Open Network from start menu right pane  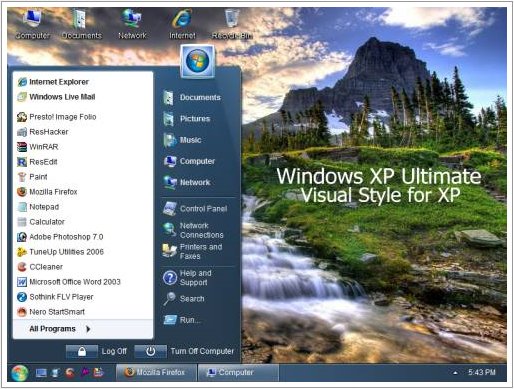tap(187, 183)
